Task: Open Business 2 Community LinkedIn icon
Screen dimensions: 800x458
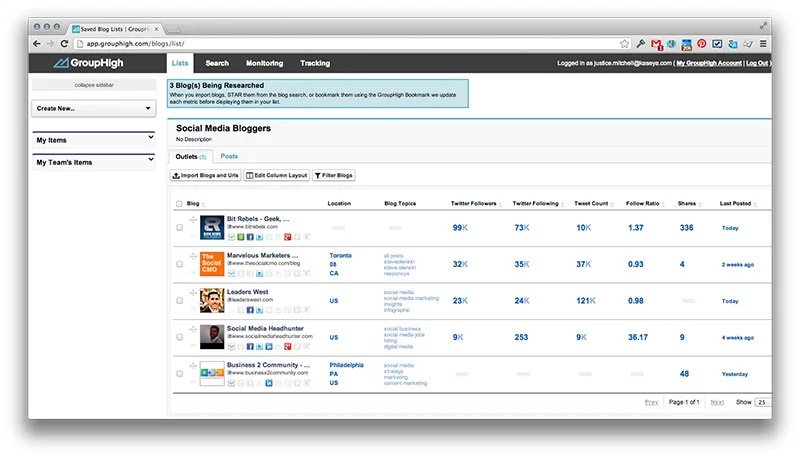Action: (x=269, y=383)
